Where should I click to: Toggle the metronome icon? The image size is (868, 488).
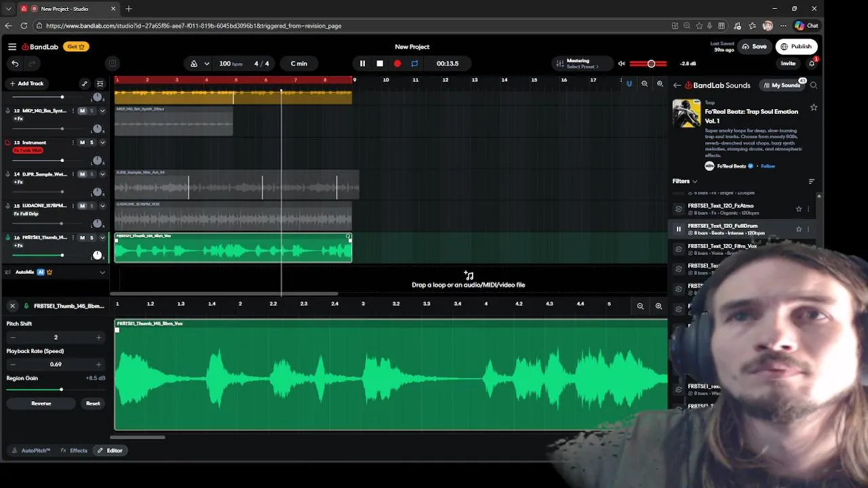click(x=194, y=64)
